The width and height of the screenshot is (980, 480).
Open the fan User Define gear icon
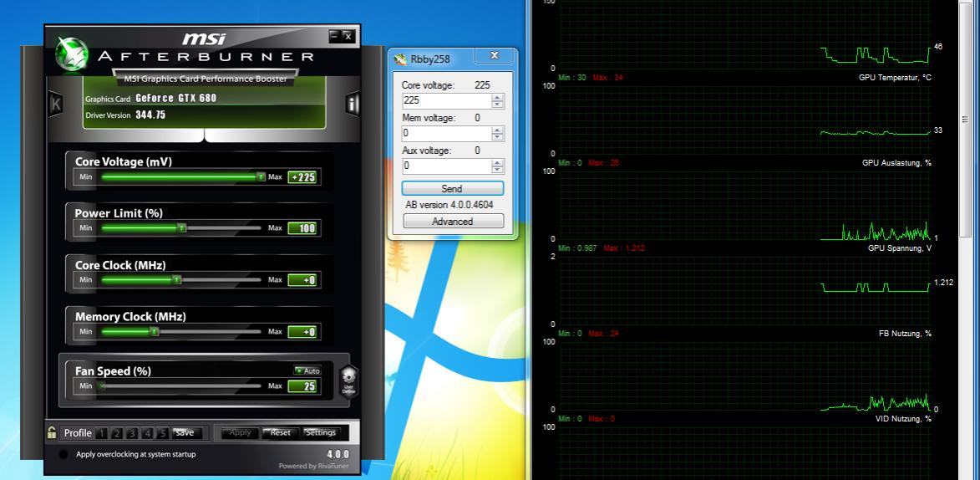point(349,382)
